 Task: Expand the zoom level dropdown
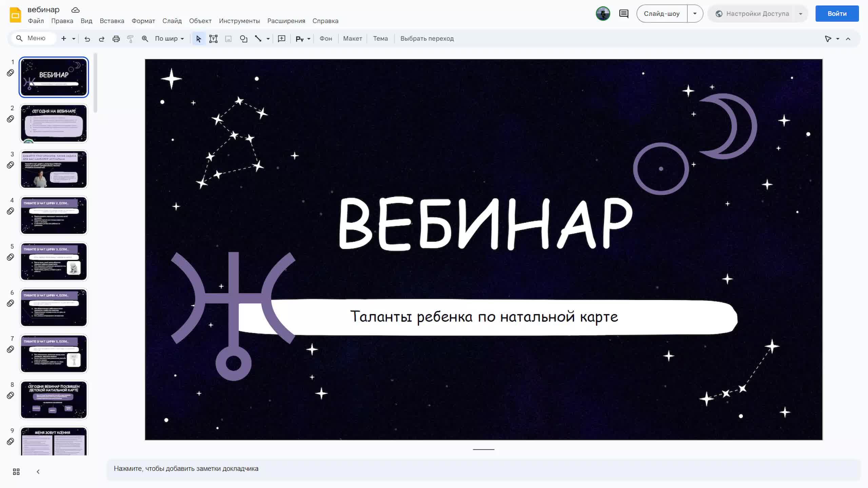tap(170, 39)
